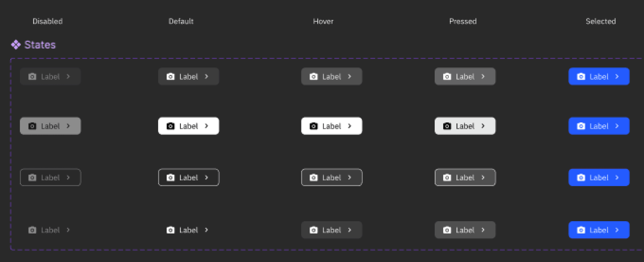The height and width of the screenshot is (262, 644).
Task: Click the outlined Pressed Label button
Action: (x=465, y=177)
